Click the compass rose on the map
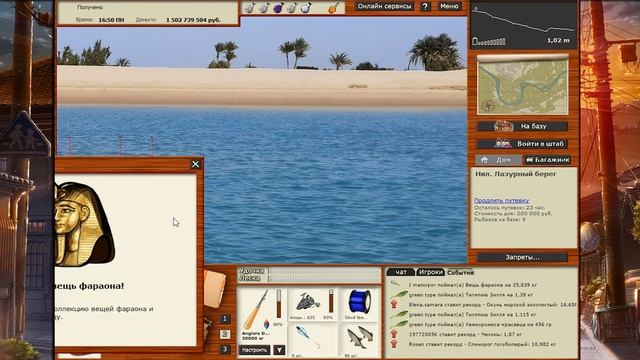 click(x=488, y=106)
